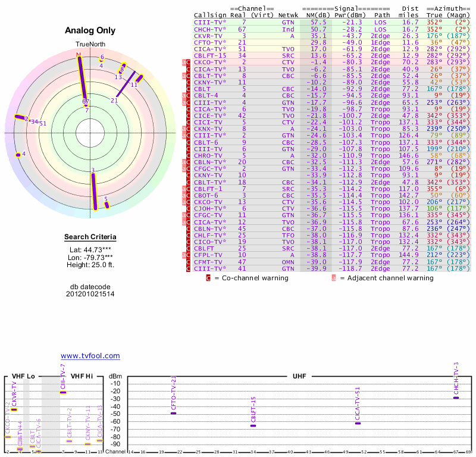This screenshot has height=457, width=476.
Task: Click the CBLFT-15 marker in UHF spectrum
Action: [x=253, y=425]
